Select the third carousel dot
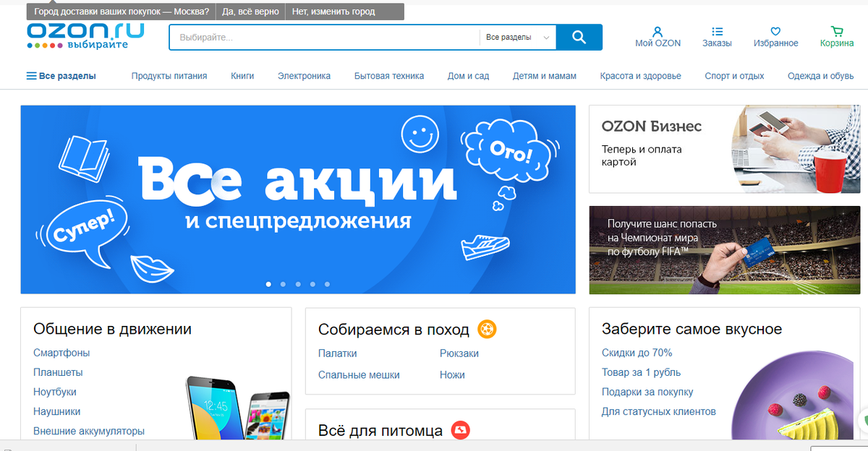 tap(298, 285)
